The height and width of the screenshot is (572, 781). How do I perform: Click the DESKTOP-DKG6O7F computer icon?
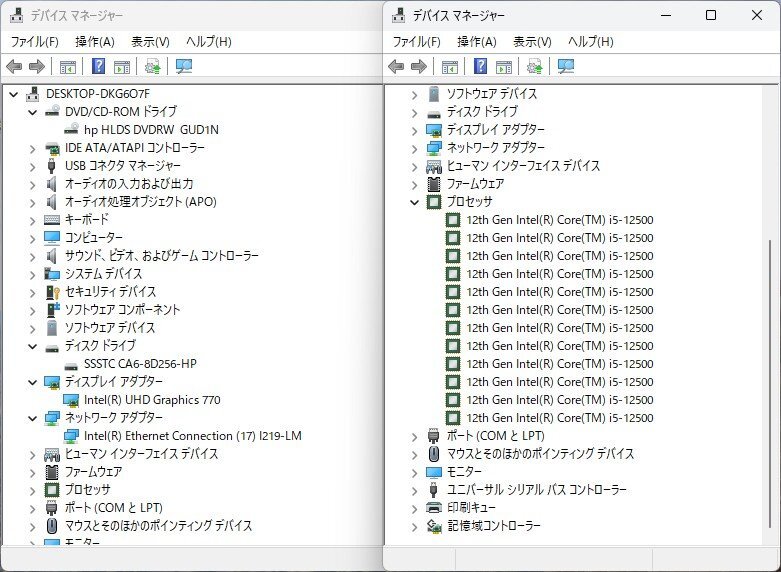point(33,94)
